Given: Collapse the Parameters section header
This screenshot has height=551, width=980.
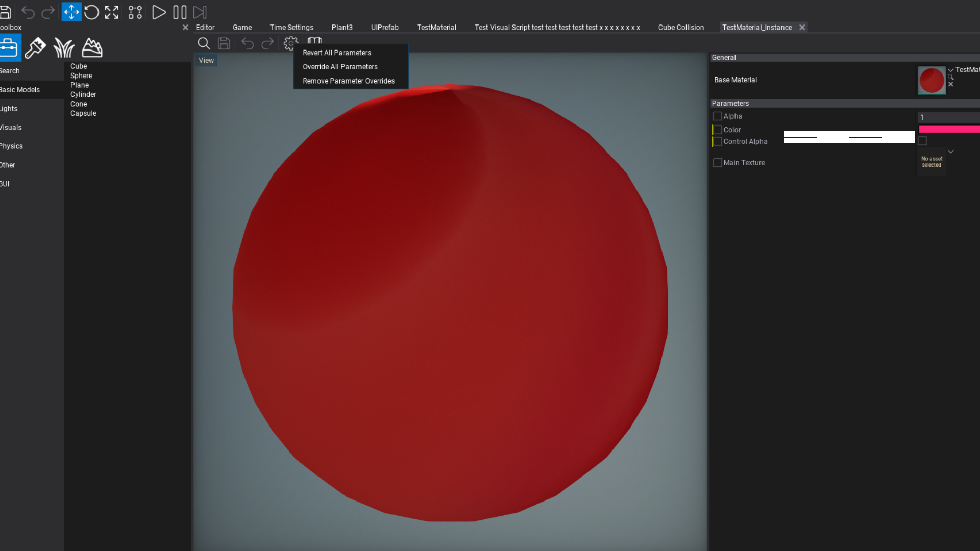Looking at the screenshot, I should coord(730,103).
